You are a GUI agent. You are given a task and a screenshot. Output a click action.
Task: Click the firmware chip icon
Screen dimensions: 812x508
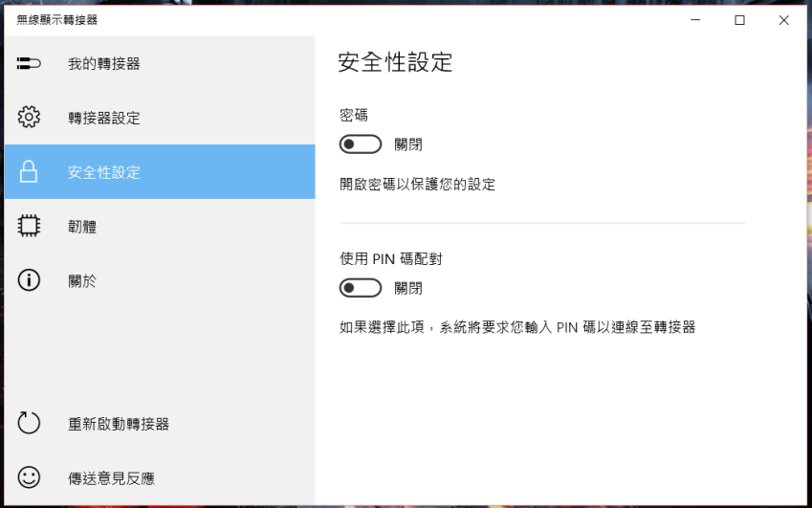coord(29,226)
